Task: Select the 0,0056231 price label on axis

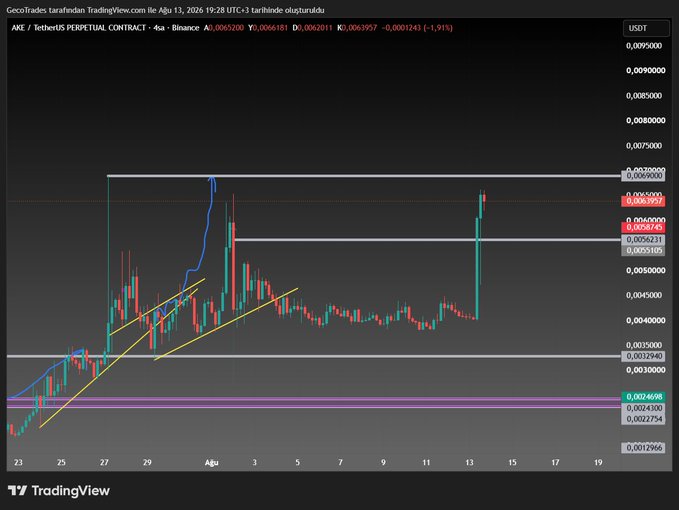Action: [643, 239]
